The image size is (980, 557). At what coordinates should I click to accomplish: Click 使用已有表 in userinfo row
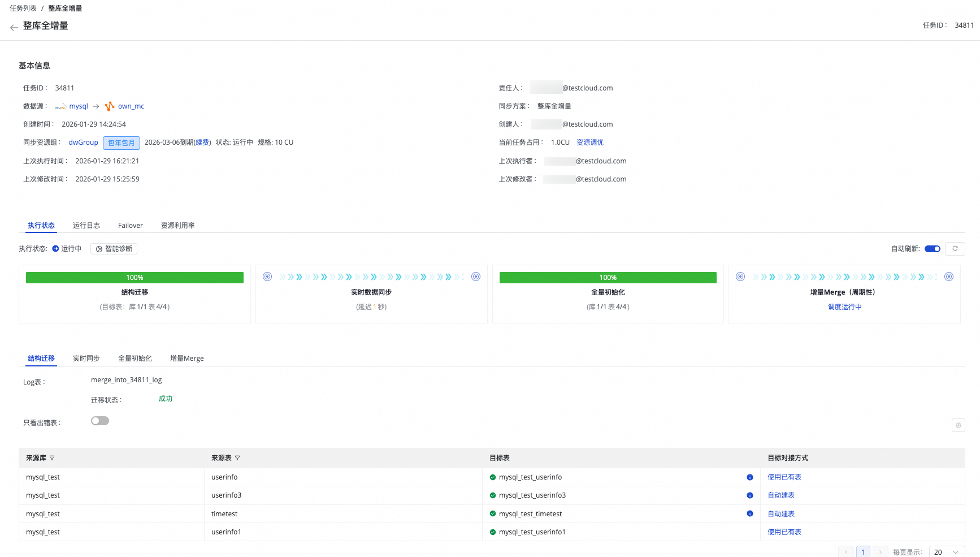(x=784, y=477)
